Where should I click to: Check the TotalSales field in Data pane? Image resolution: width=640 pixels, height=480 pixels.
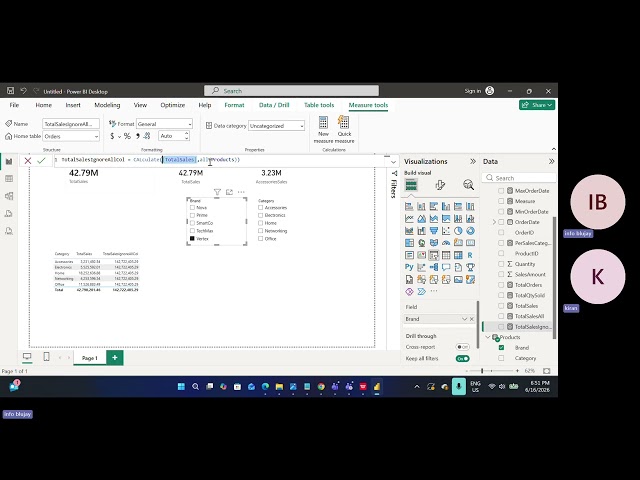pos(501,306)
